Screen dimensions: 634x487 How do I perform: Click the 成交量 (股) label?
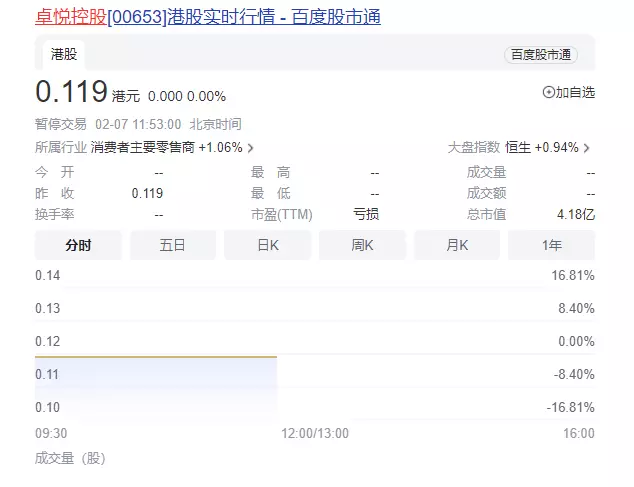[70, 459]
